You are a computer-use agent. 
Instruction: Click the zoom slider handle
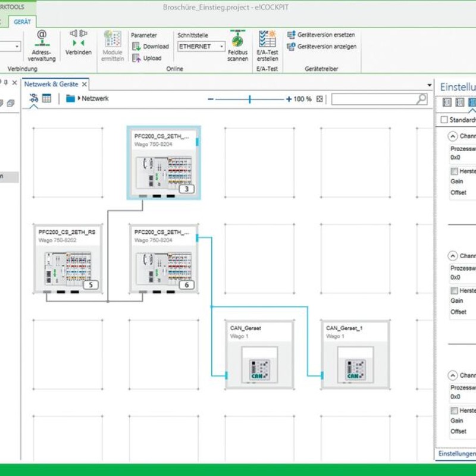(249, 99)
